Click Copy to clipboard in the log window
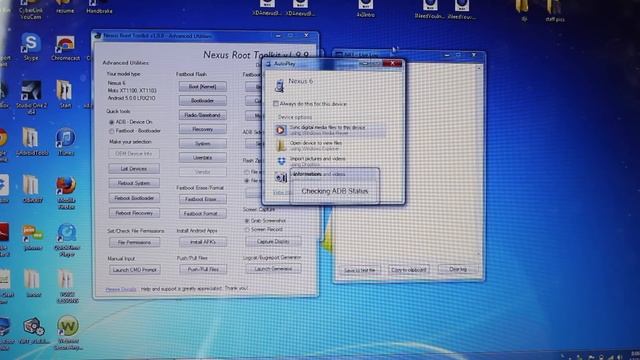This screenshot has width=640, height=360. 408,270
